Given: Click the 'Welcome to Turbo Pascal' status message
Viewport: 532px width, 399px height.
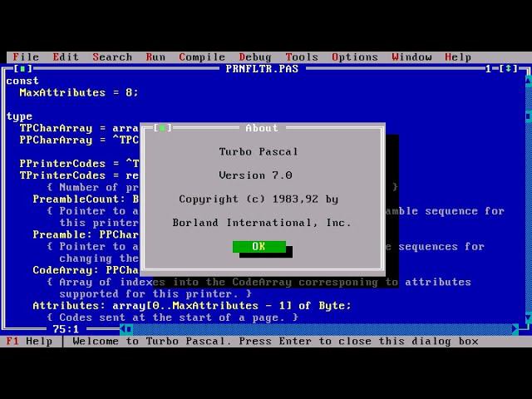Looking at the screenshot, I should coord(275,341).
